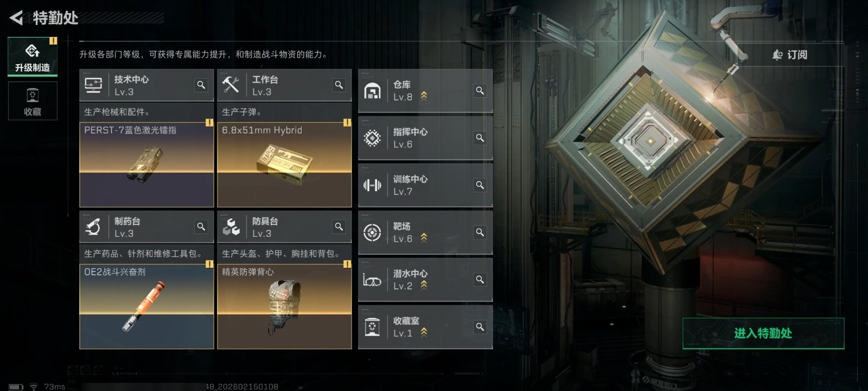Open magnifier details for 技术中心

click(x=201, y=85)
